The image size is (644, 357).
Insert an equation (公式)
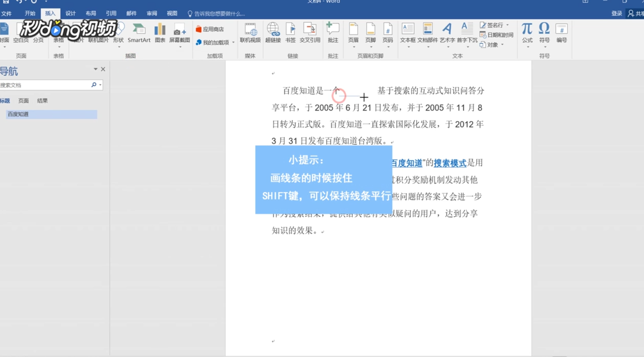pyautogui.click(x=527, y=35)
